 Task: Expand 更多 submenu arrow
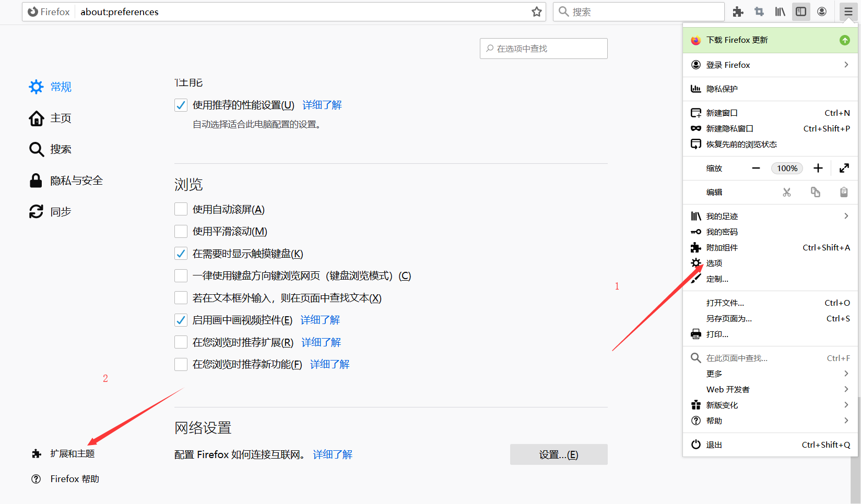[846, 374]
